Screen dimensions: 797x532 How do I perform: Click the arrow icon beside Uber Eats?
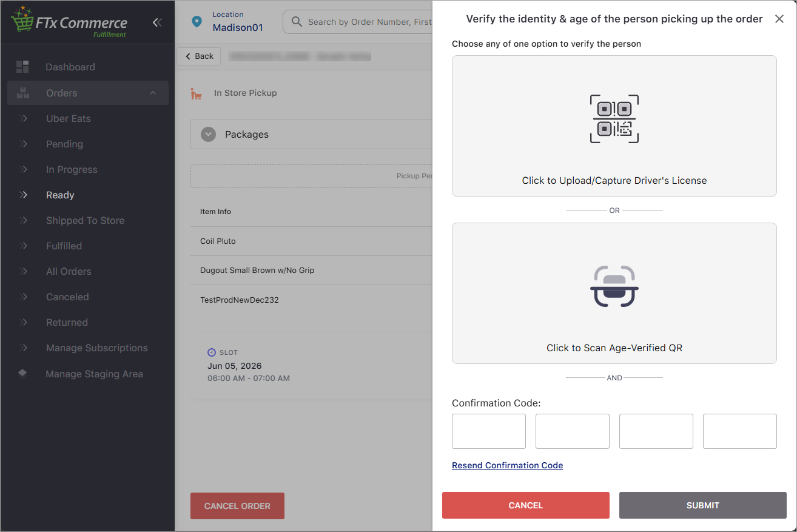pyautogui.click(x=24, y=119)
